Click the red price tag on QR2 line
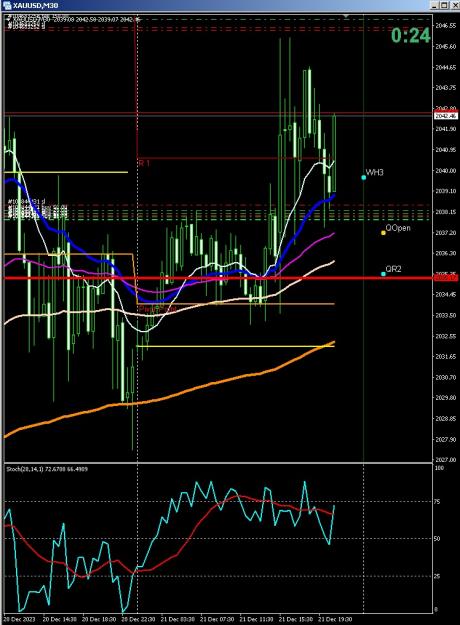 point(446,277)
